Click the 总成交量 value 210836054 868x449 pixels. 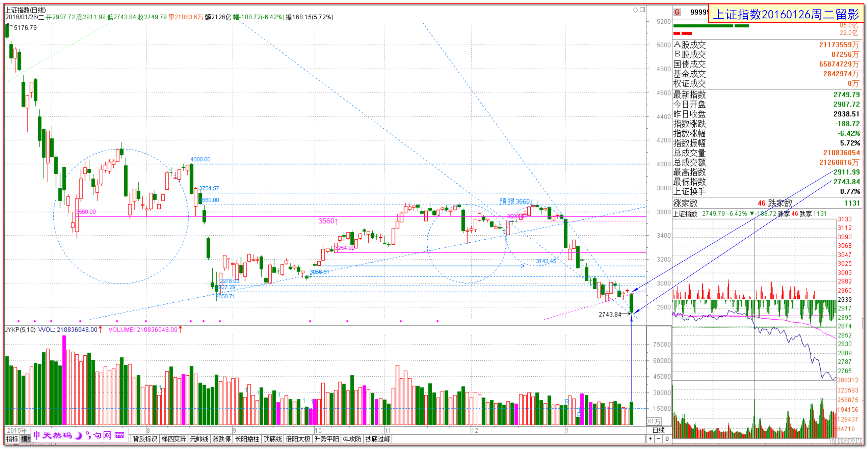pos(841,153)
